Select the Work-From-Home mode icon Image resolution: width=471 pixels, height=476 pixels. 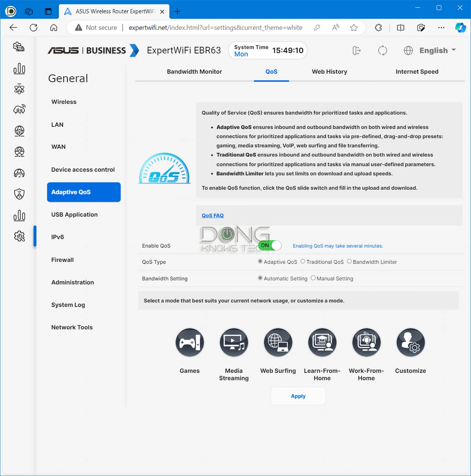click(x=366, y=342)
